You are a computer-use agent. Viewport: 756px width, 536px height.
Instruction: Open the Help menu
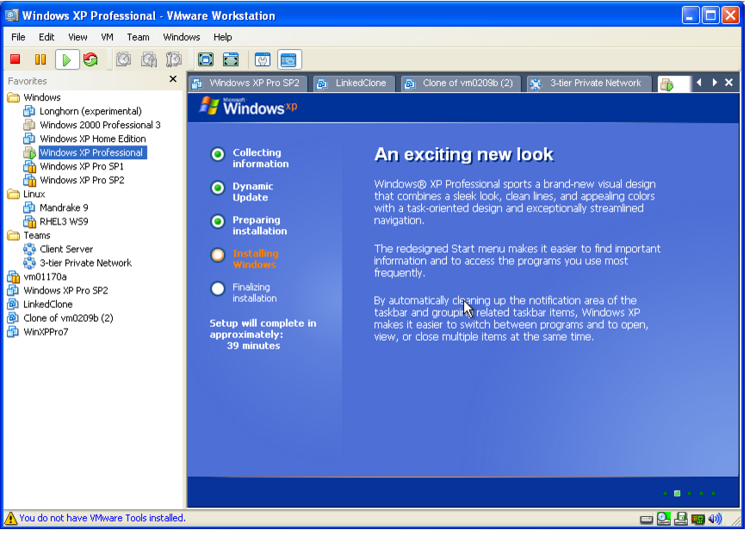click(x=223, y=37)
